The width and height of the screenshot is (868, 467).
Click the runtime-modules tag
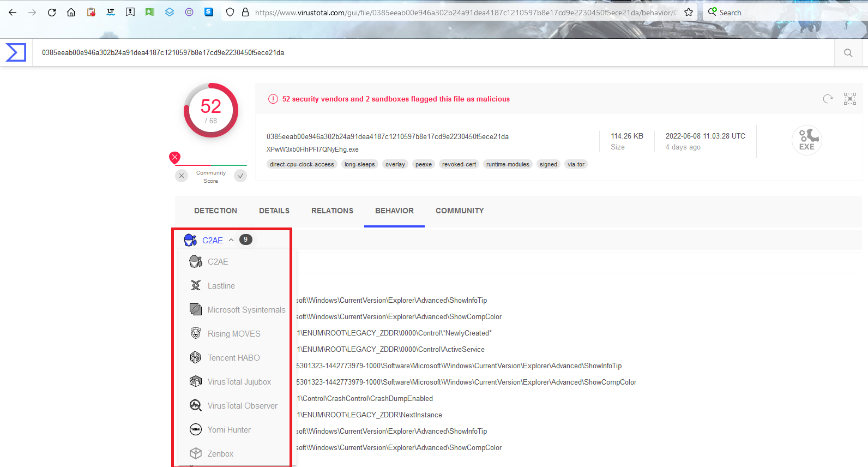508,164
